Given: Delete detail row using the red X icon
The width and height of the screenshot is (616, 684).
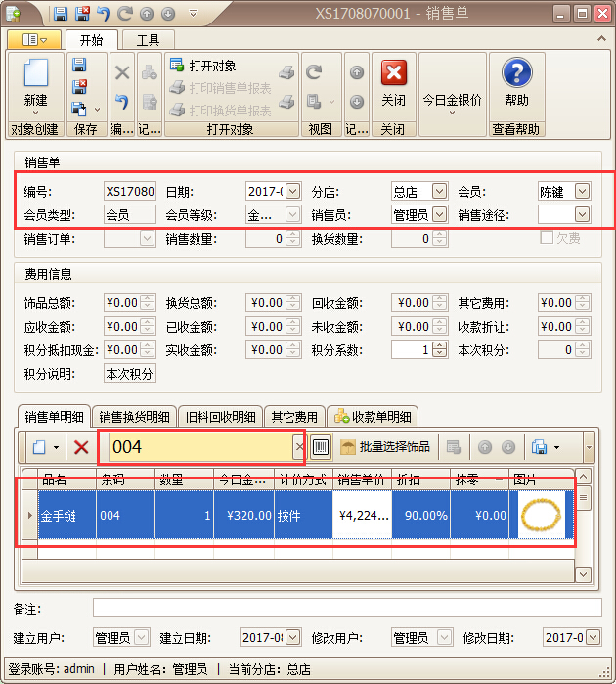Looking at the screenshot, I should tap(82, 447).
